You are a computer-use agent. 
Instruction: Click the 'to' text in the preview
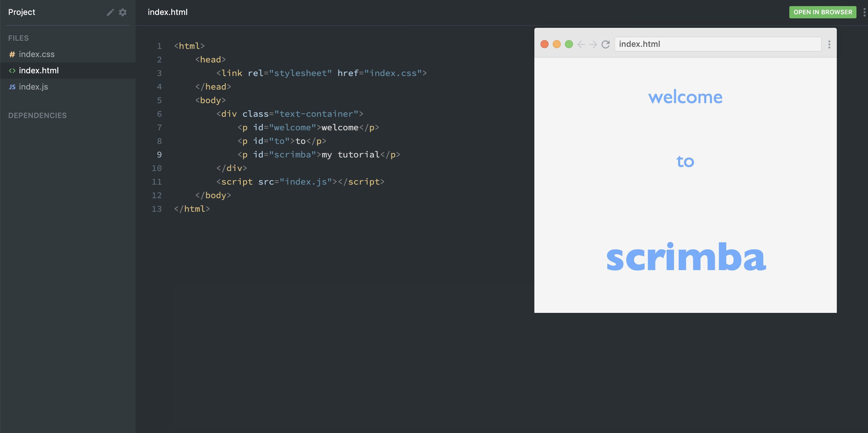(685, 161)
